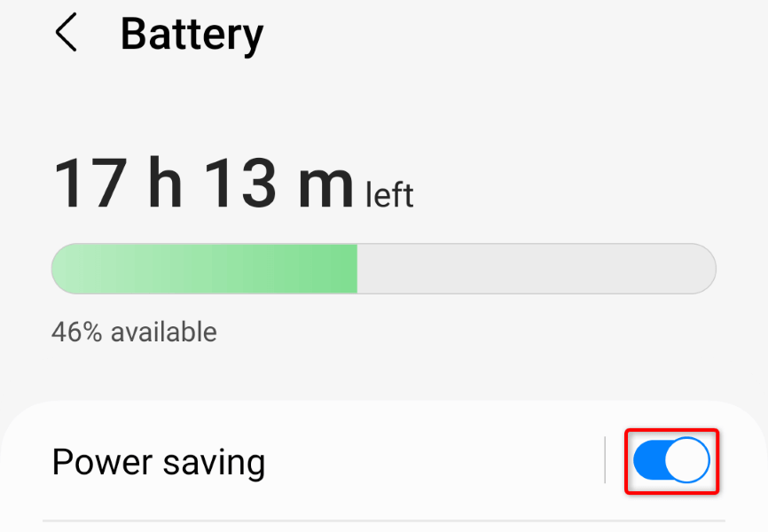Viewport: 768px width, 532px height.
Task: Click the Battery screen heading
Action: 192,34
